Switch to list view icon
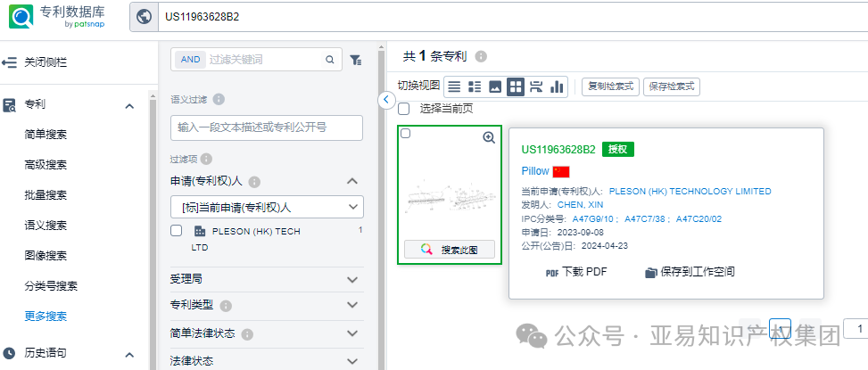Image resolution: width=868 pixels, height=370 pixels. pyautogui.click(x=454, y=86)
